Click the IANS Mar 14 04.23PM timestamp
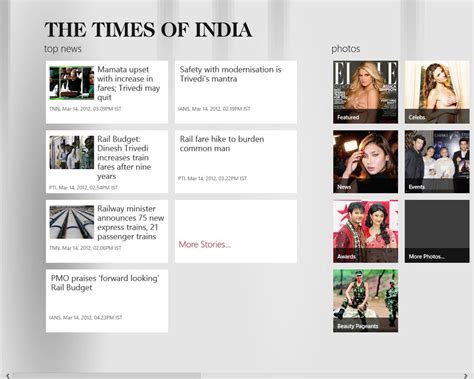This screenshot has height=379, width=474. click(x=86, y=317)
